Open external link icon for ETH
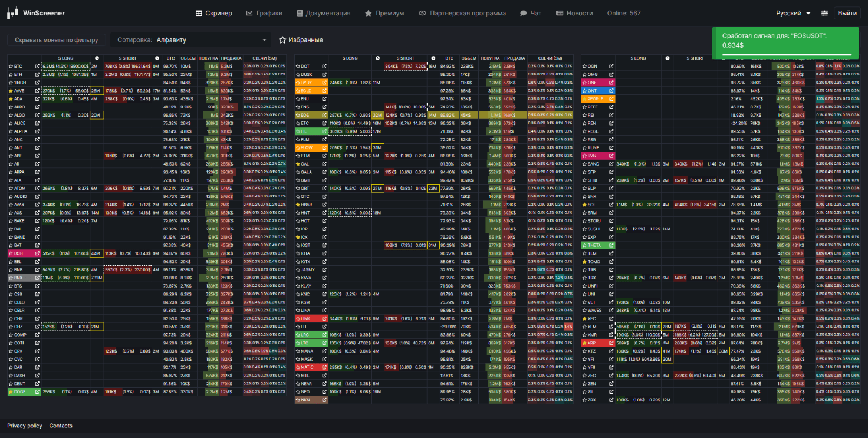 (x=37, y=74)
